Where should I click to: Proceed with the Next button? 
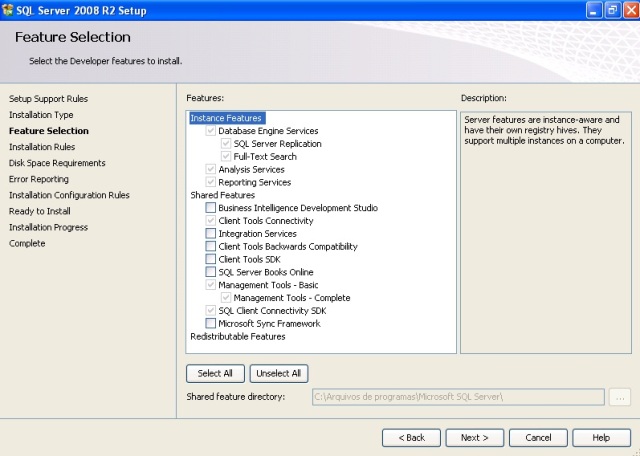pos(475,438)
